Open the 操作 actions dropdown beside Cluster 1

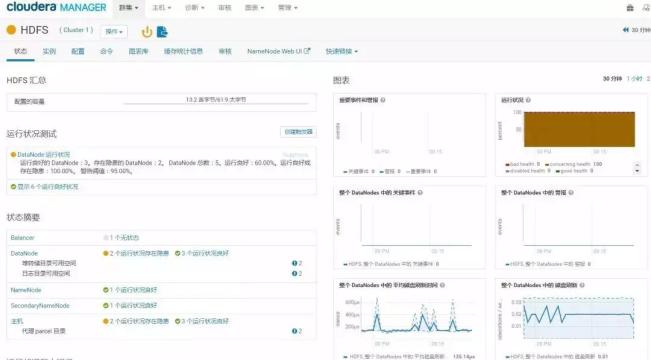coord(114,32)
